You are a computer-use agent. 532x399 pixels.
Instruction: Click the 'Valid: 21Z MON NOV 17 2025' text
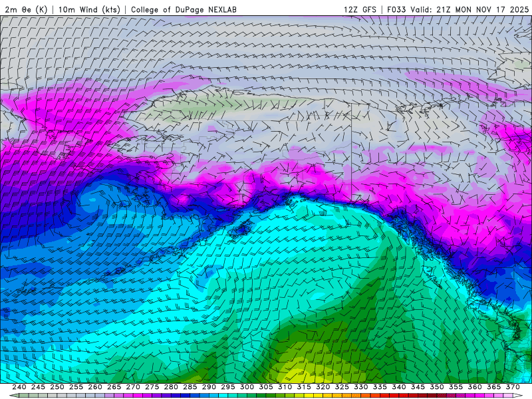[470, 9]
